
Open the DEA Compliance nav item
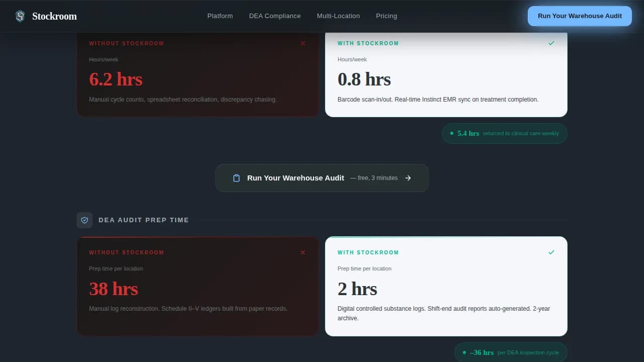tap(275, 16)
